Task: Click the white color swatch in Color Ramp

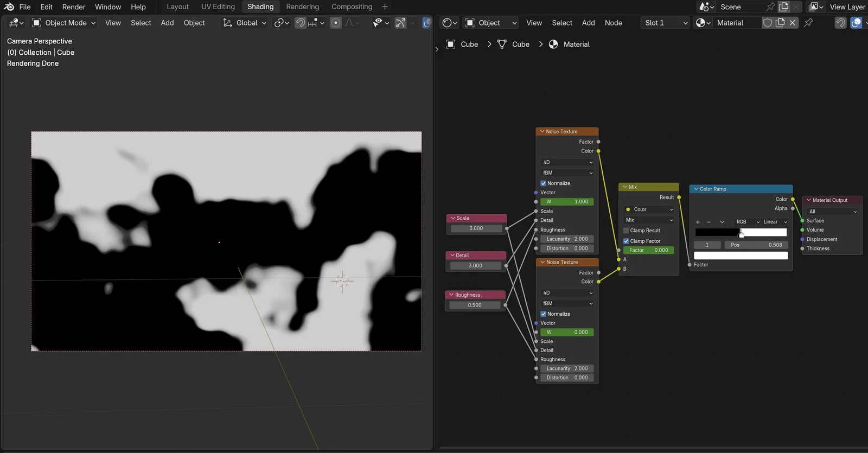Action: (741, 256)
